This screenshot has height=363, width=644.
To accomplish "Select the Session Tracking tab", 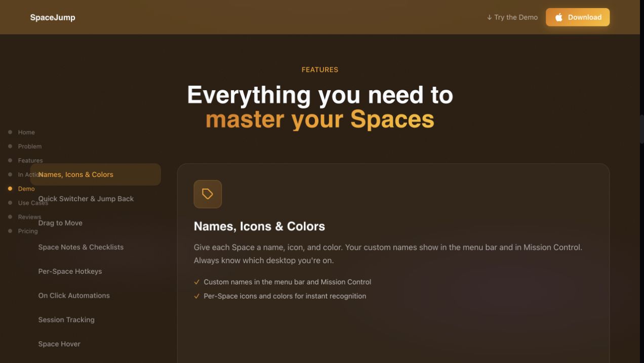I will 96,320.
